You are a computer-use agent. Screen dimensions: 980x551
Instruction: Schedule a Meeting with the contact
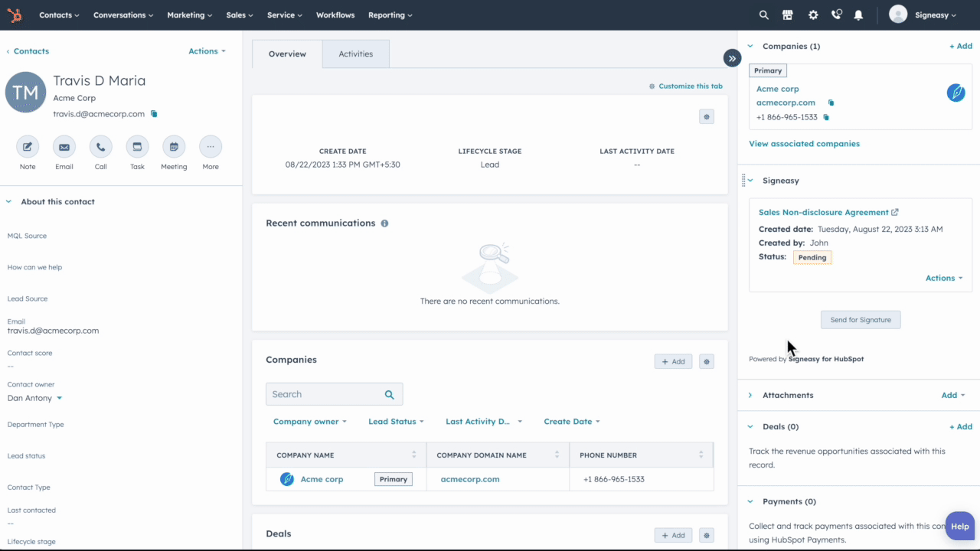(x=174, y=147)
